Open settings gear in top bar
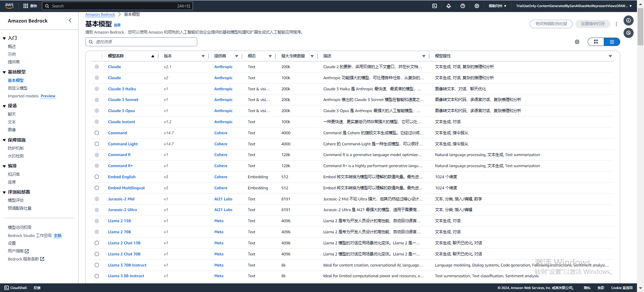This screenshot has height=292, width=644. pos(477,6)
